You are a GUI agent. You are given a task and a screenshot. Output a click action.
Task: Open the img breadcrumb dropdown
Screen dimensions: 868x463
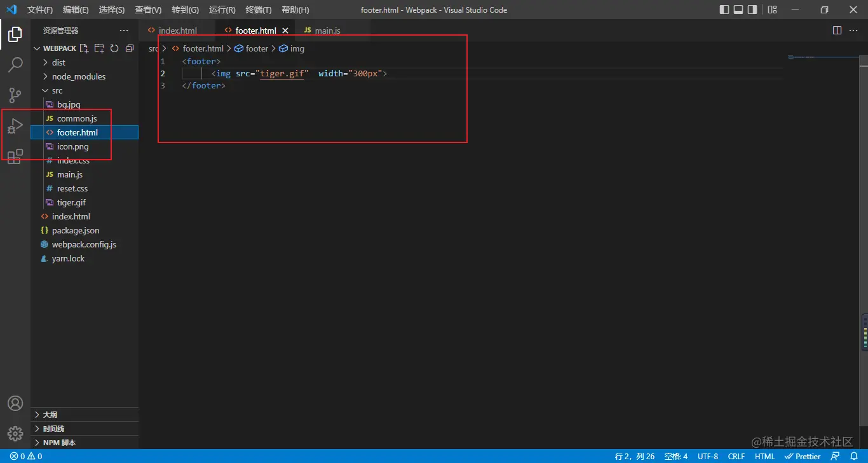(292, 48)
